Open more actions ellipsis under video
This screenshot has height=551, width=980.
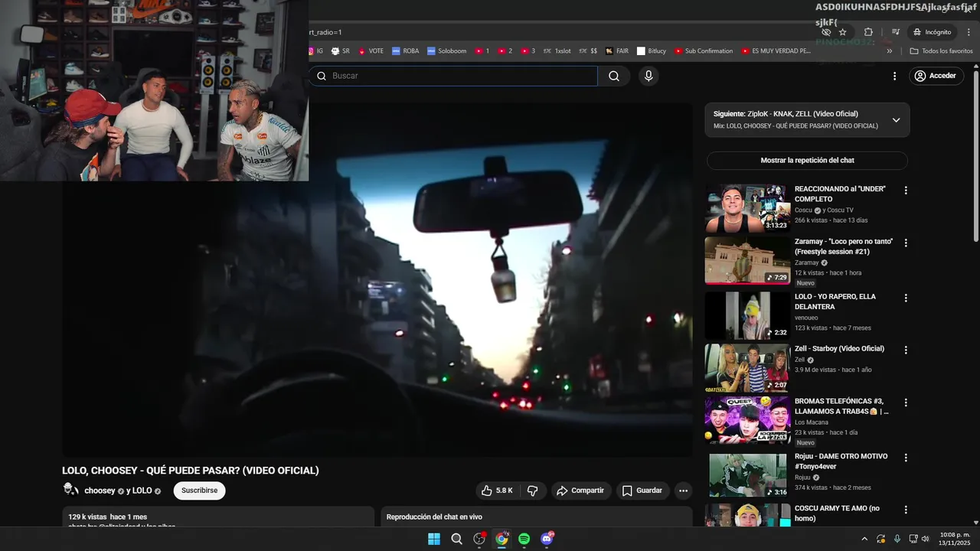[684, 491]
